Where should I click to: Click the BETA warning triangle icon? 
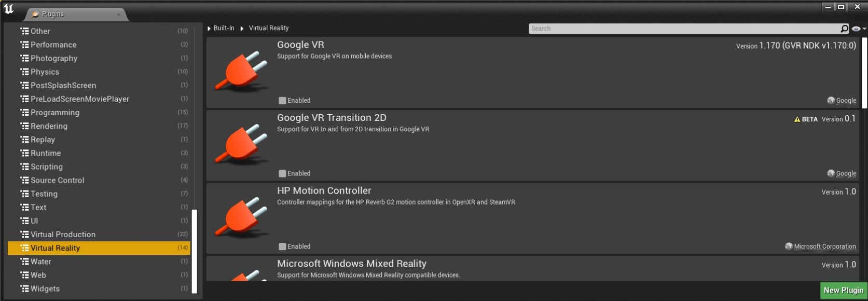click(x=797, y=119)
